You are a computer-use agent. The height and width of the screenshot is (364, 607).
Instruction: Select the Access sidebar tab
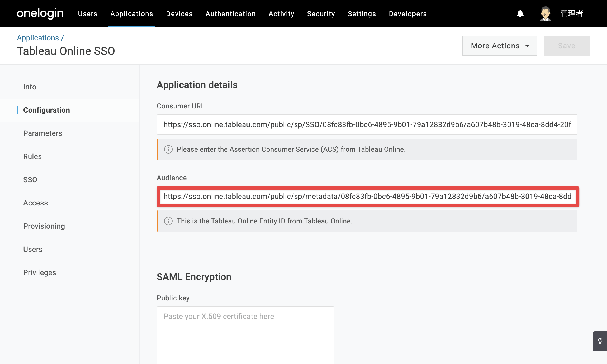click(70, 203)
